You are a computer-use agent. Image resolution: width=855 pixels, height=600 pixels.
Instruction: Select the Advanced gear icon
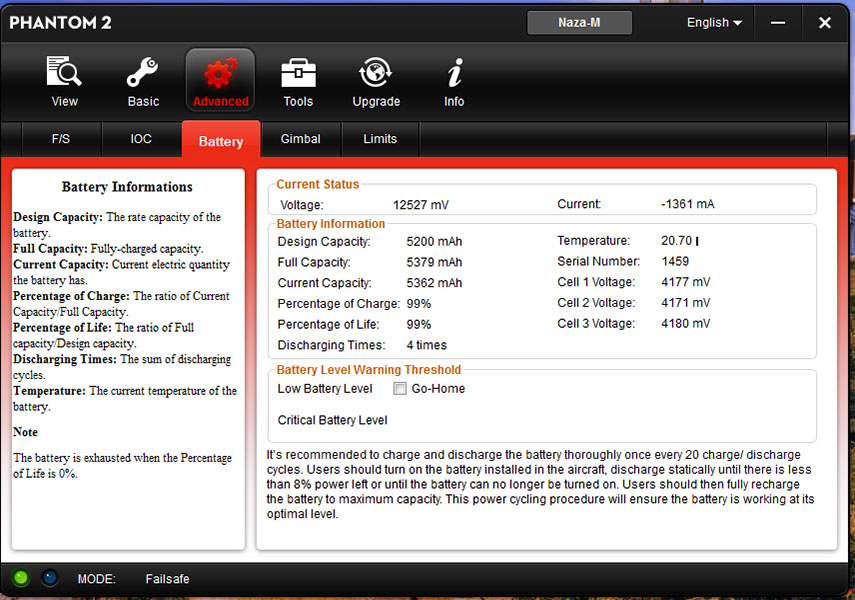(x=220, y=73)
